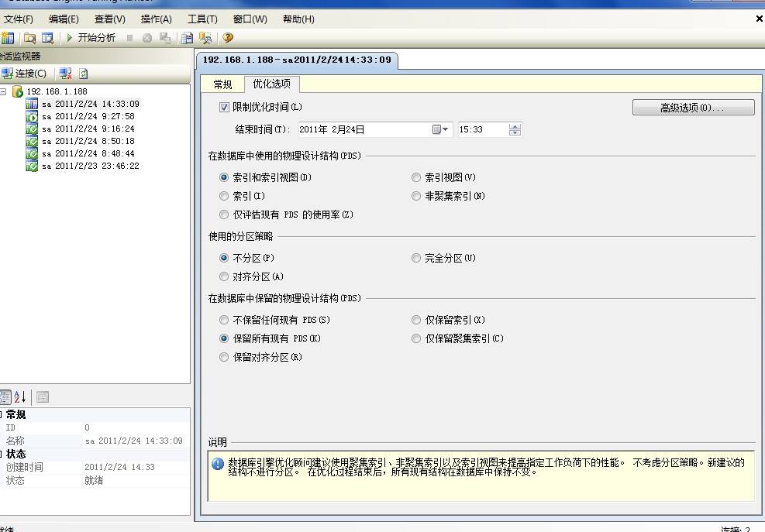Viewport: 765px width, 532px height.
Task: Collapse the 常规 property category
Action: 2,414
